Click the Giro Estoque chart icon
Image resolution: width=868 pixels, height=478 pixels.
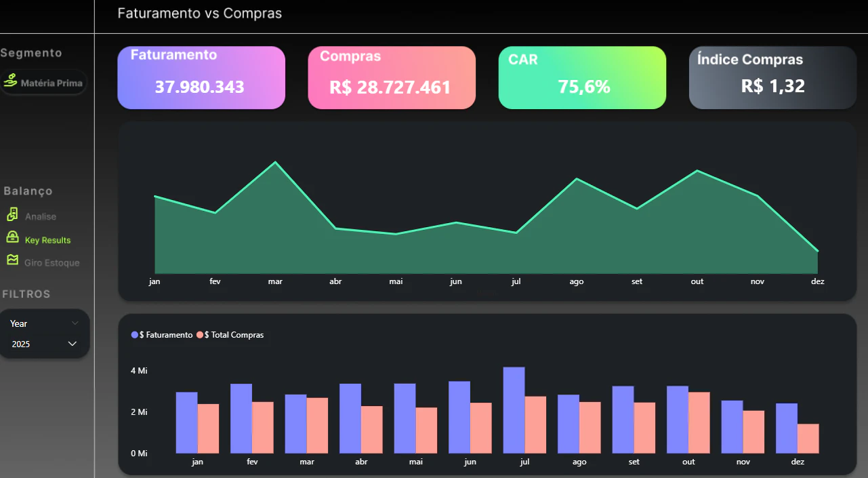pyautogui.click(x=12, y=260)
